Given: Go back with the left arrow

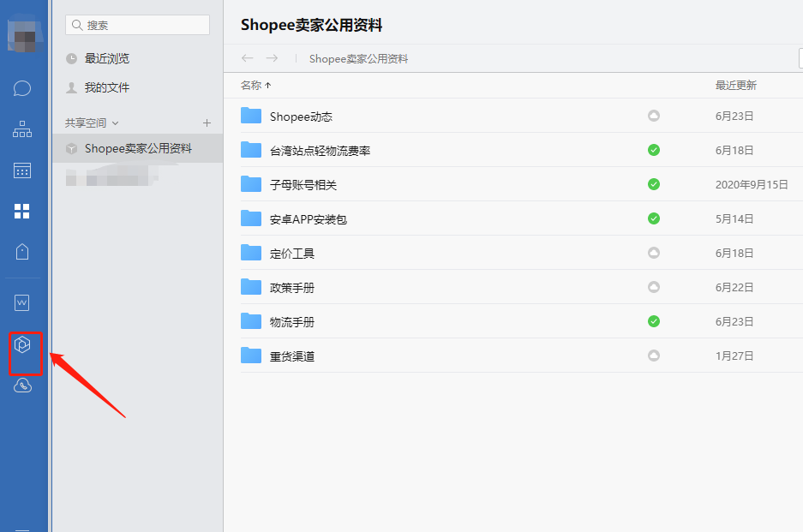Looking at the screenshot, I should [248, 58].
